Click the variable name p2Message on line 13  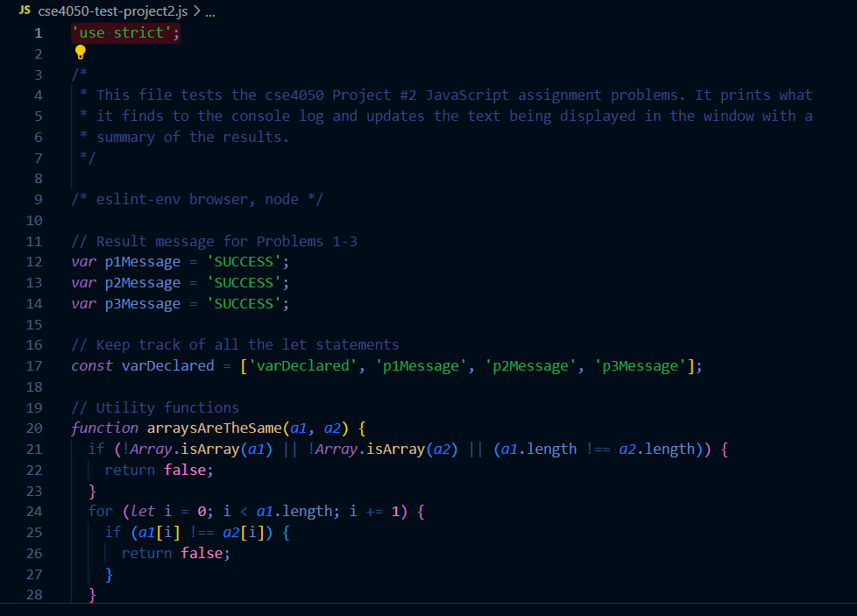tap(143, 282)
